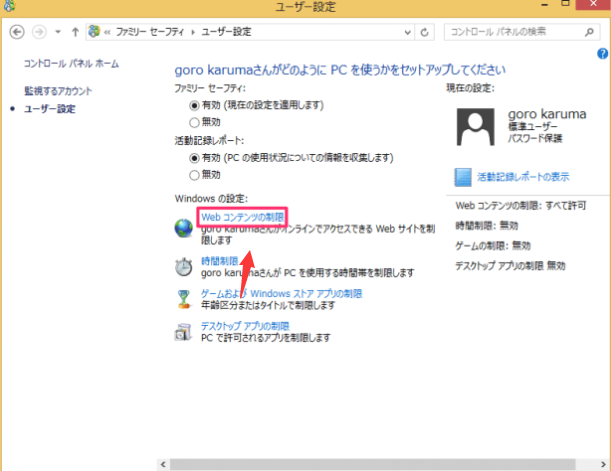This screenshot has height=471, width=611.
Task: Click the window title bar app icon
Action: click(x=9, y=5)
